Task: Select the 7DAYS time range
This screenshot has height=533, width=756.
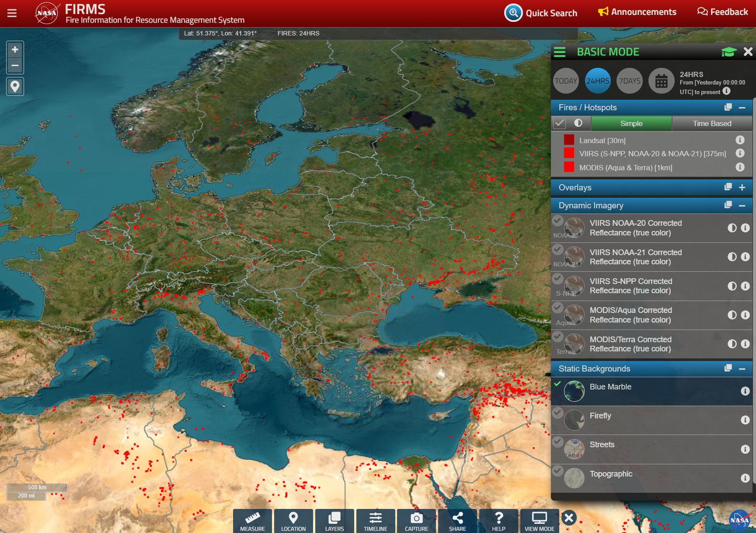Action: tap(629, 81)
